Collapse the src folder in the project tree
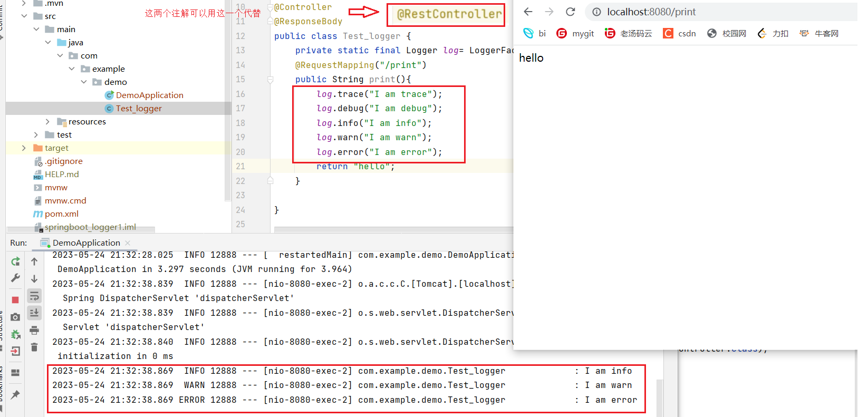 pyautogui.click(x=24, y=16)
